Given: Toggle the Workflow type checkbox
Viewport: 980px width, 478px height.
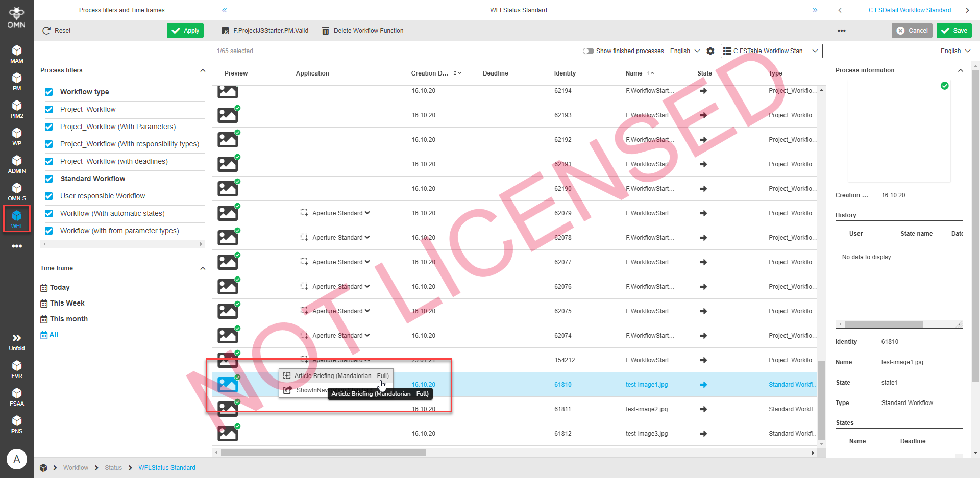Looking at the screenshot, I should (49, 92).
